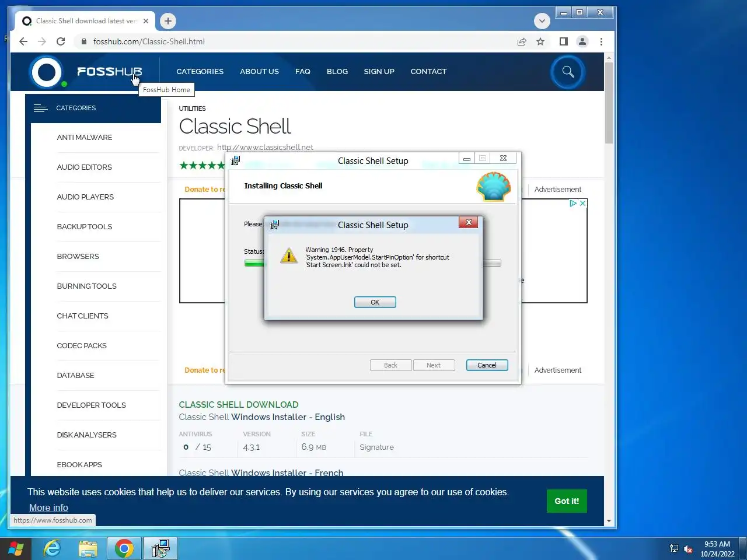Click OK in the warning dialog
This screenshot has height=560, width=747.
(375, 302)
